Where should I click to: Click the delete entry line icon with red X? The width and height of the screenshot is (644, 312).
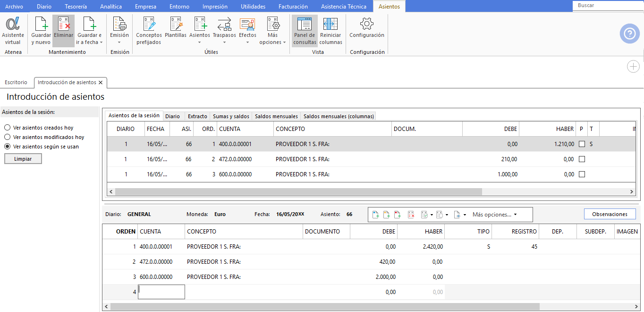[x=411, y=215]
